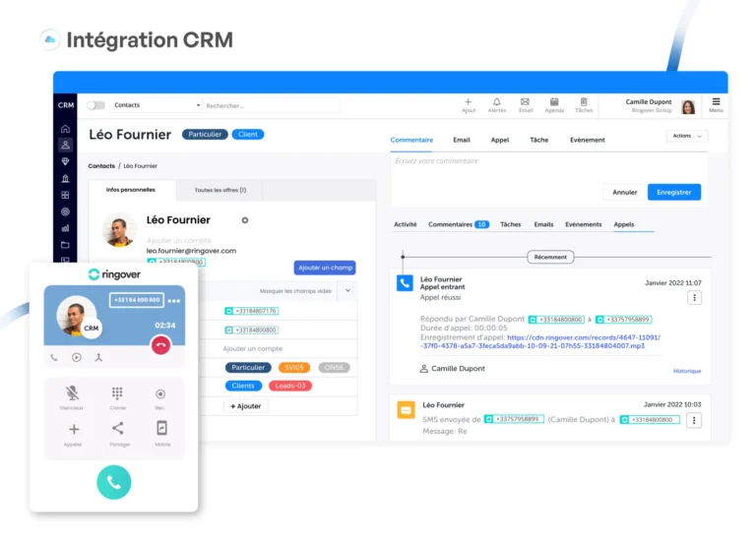756x540 pixels.
Task: Open the call recording mp3 link
Action: tap(540, 341)
